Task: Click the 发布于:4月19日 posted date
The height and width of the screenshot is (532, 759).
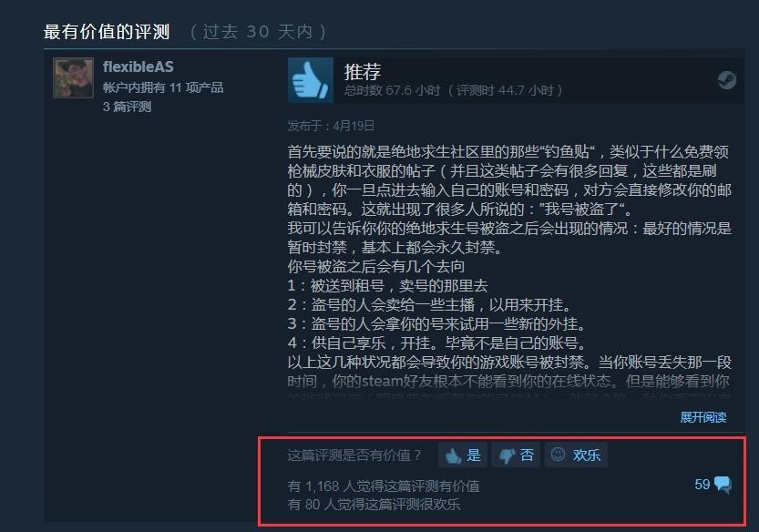Action: pyautogui.click(x=331, y=126)
